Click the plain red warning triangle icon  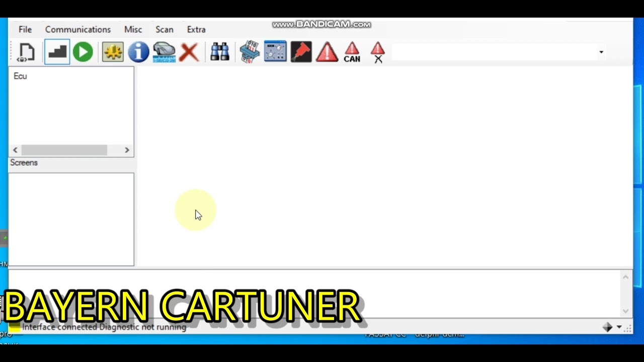(x=327, y=52)
